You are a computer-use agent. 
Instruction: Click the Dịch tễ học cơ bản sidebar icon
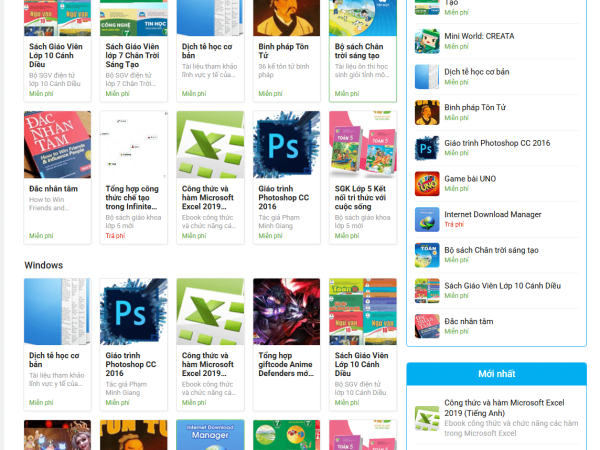(428, 77)
